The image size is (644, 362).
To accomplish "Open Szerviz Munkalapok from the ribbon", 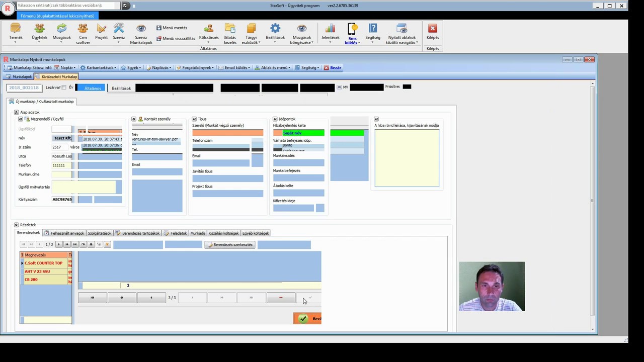I will (141, 34).
